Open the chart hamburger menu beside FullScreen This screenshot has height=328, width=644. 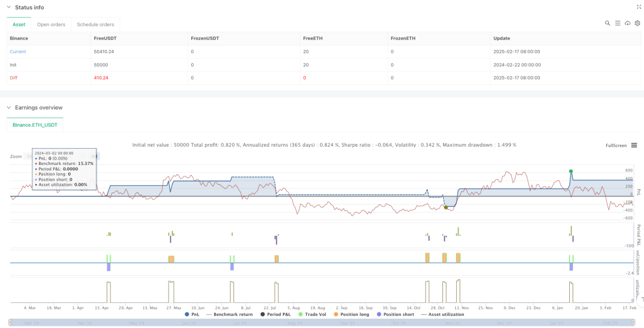(x=634, y=146)
